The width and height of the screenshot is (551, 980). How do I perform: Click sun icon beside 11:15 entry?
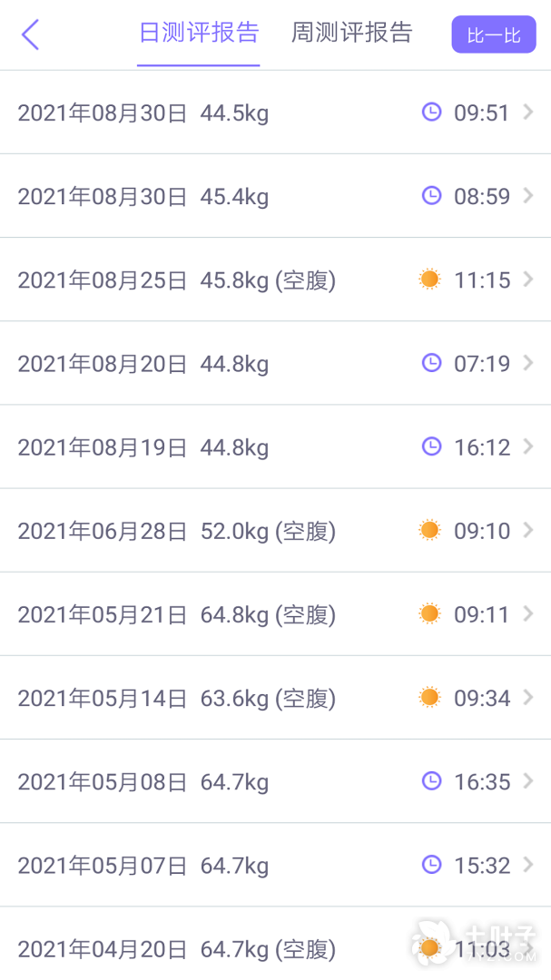coord(429,279)
